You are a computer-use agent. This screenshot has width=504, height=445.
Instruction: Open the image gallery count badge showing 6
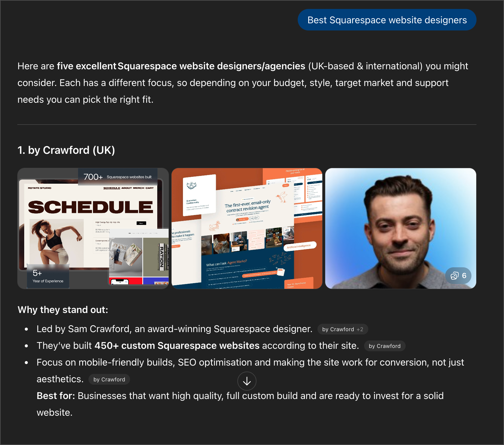coord(458,276)
